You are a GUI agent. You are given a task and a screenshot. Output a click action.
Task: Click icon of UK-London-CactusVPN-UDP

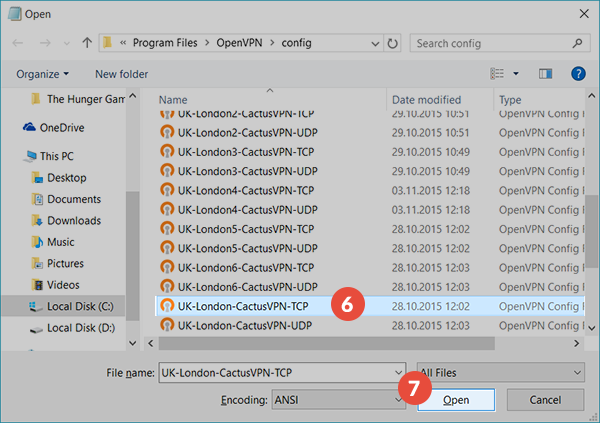click(x=167, y=325)
